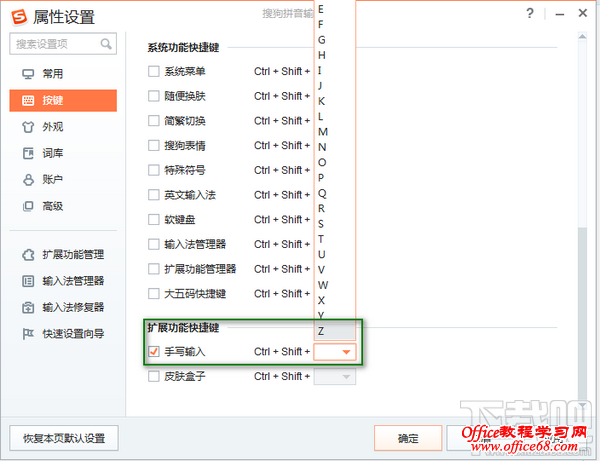Screen dimensions: 600x461
Task: Pick letter O from the key list
Action: [x=335, y=162]
